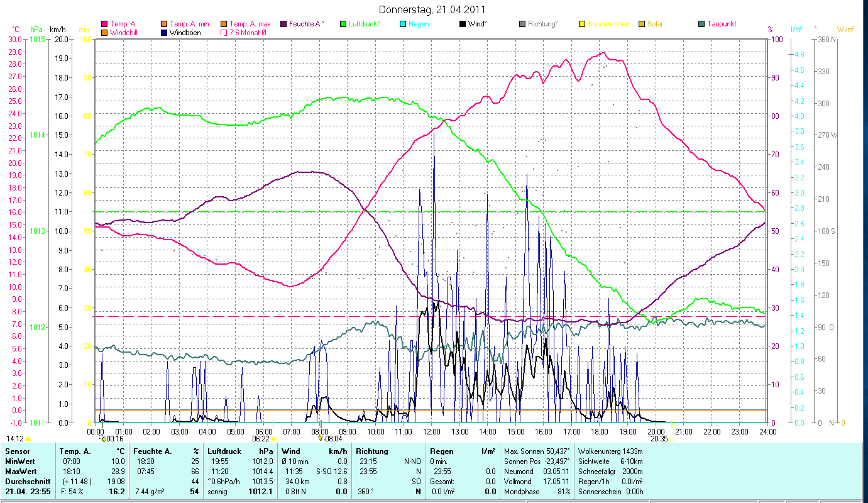Viewport: 868px width, 503px height.
Task: Select the Luftdruck column header in table
Action: [x=224, y=451]
